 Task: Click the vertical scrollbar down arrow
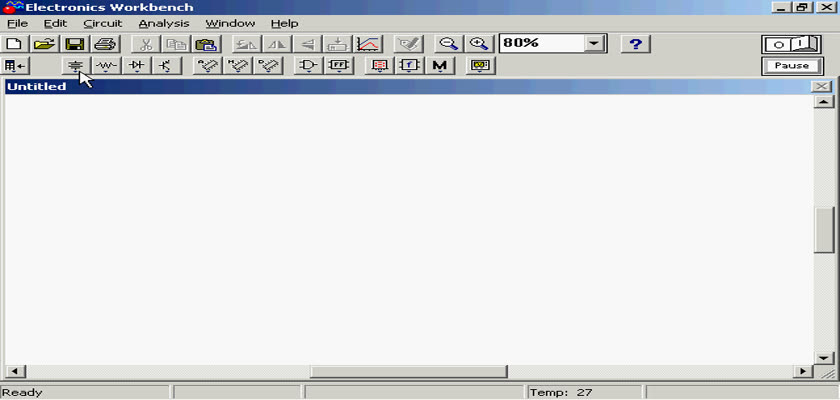coord(824,357)
